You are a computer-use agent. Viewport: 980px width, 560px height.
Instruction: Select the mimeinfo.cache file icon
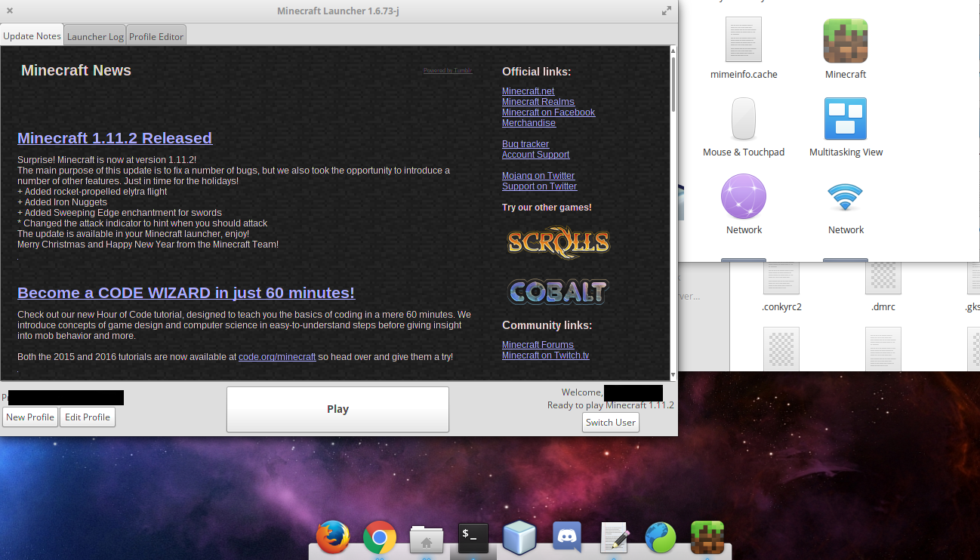pyautogui.click(x=743, y=39)
